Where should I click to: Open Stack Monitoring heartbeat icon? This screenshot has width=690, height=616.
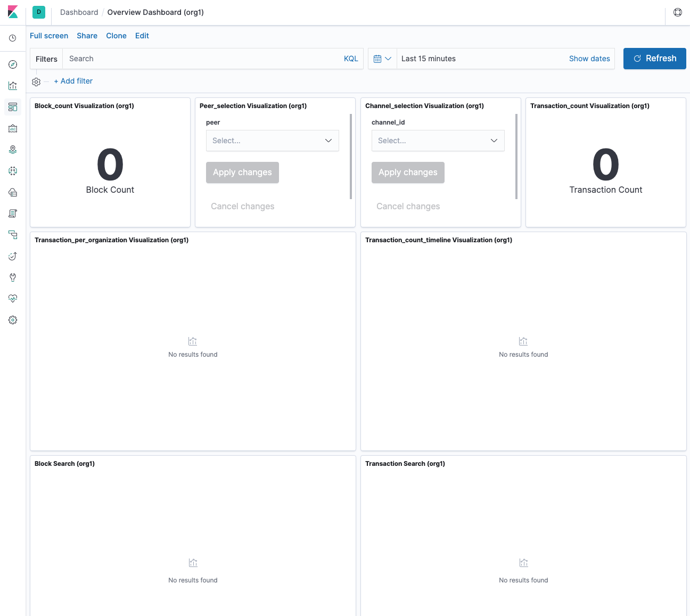[x=13, y=299]
